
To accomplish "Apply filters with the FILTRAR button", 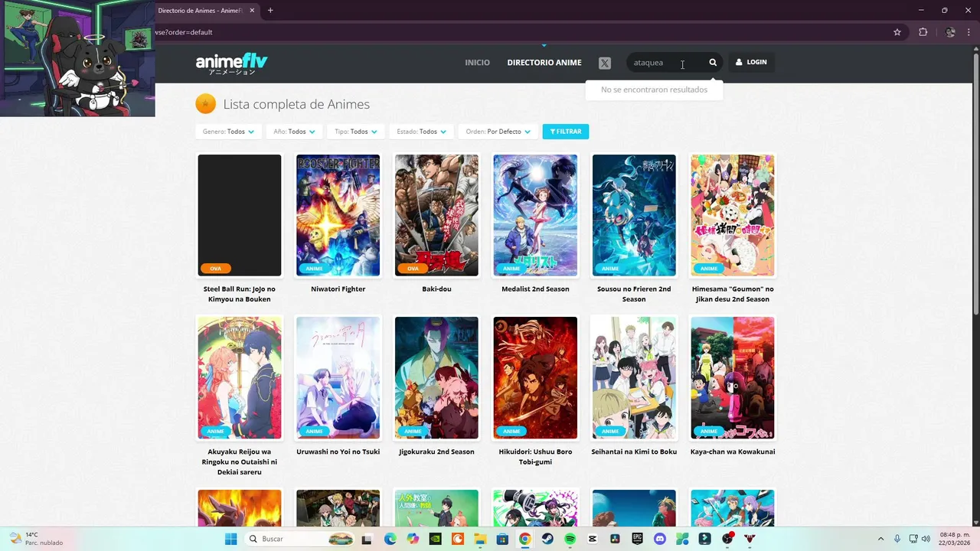I will coord(566,132).
